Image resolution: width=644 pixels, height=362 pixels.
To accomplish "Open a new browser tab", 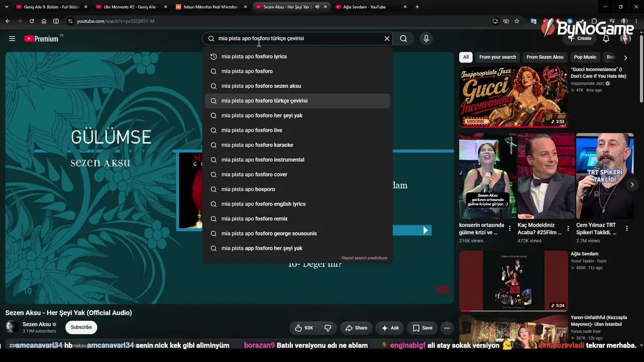I will 417,7.
